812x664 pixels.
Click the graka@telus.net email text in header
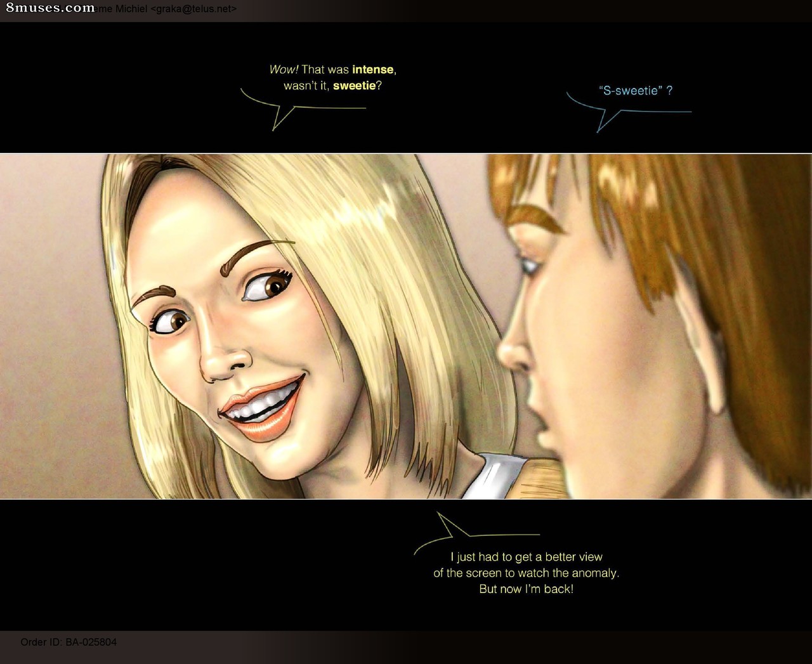coord(193,9)
